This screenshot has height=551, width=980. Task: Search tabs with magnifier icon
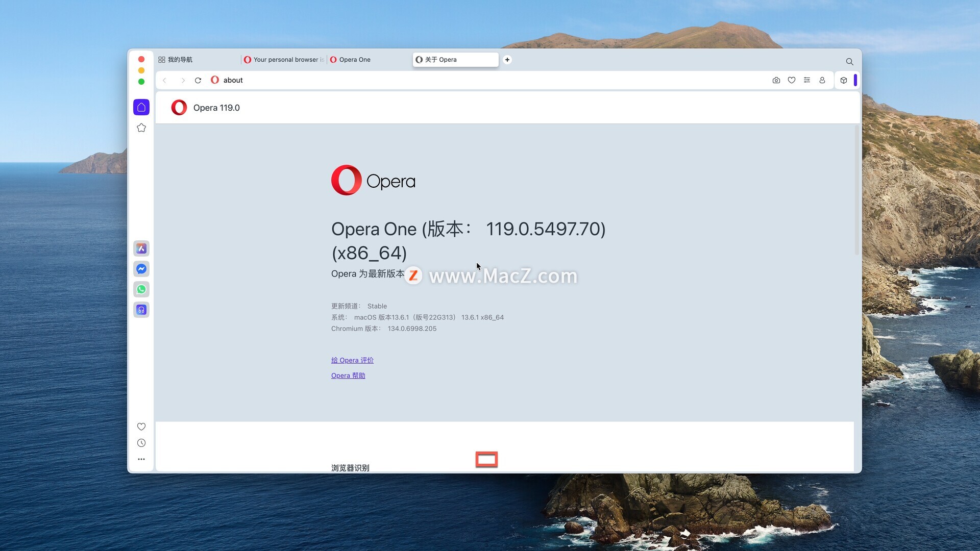click(850, 62)
